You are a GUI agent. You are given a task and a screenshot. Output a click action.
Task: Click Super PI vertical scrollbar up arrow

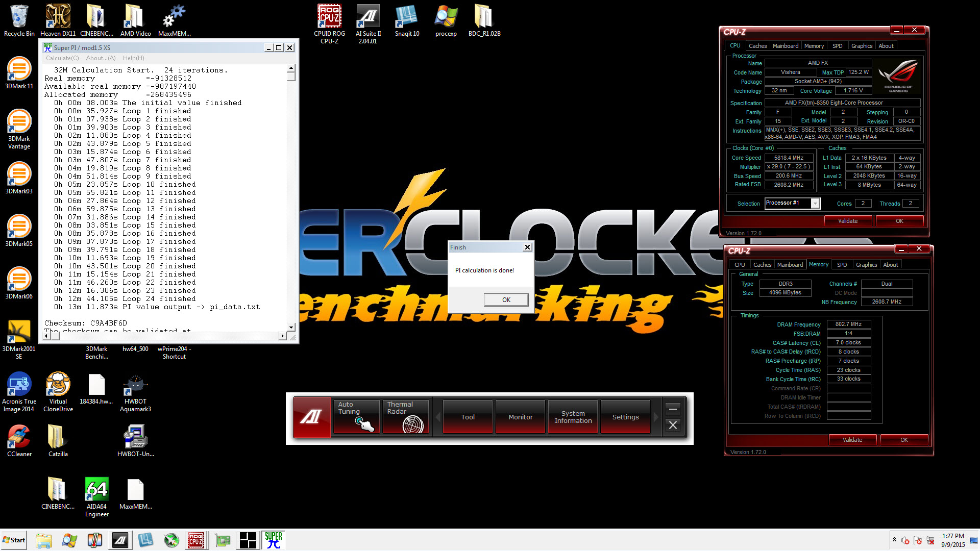[x=291, y=67]
